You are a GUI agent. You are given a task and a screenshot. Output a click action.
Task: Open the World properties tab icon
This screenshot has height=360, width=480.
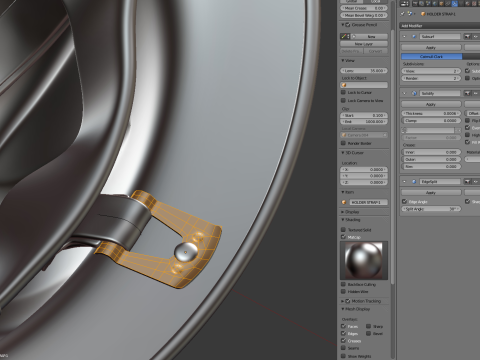[435, 3]
